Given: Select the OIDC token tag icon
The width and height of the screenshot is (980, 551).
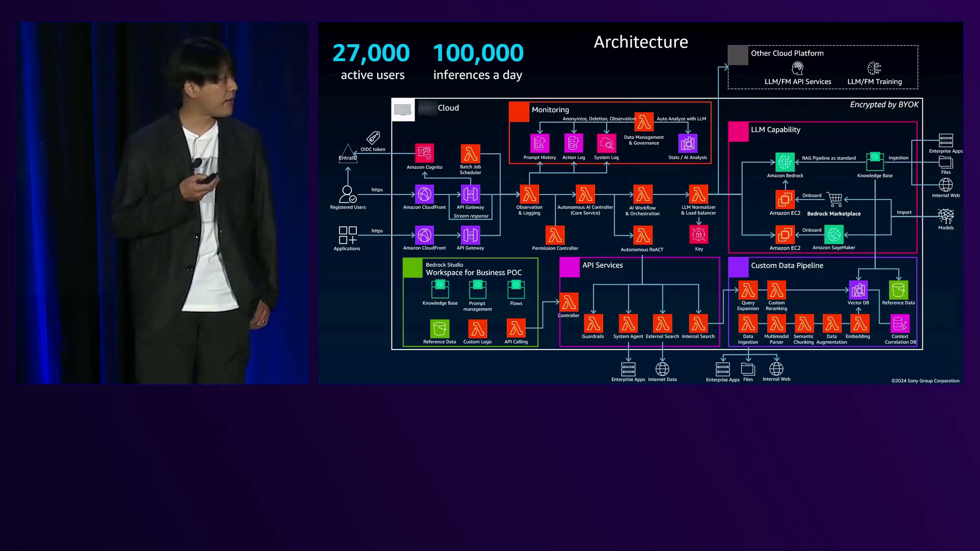Looking at the screenshot, I should pos(373,138).
